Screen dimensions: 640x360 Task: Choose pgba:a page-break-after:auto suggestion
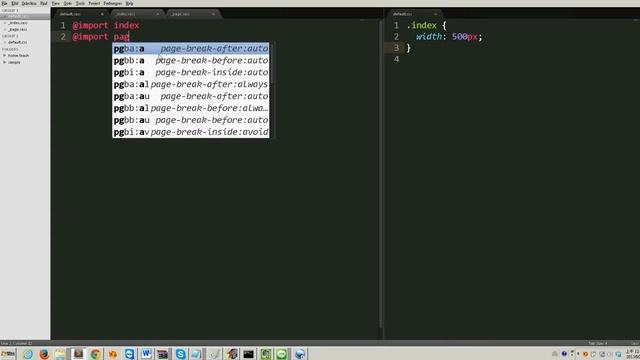coord(191,49)
